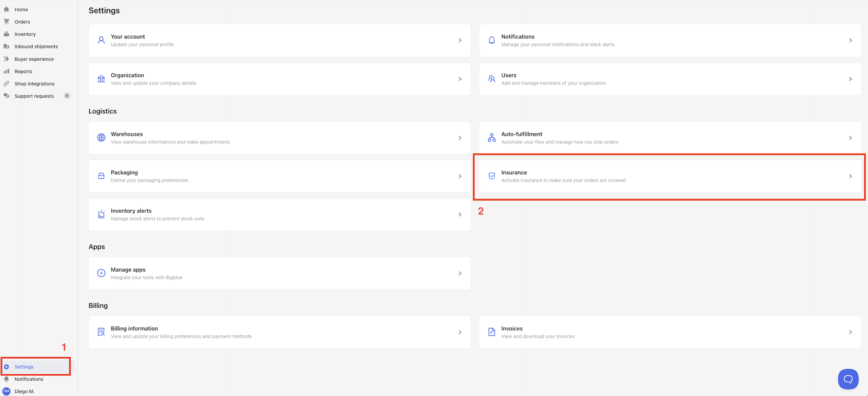
Task: Click the Users people icon
Action: (x=492, y=79)
